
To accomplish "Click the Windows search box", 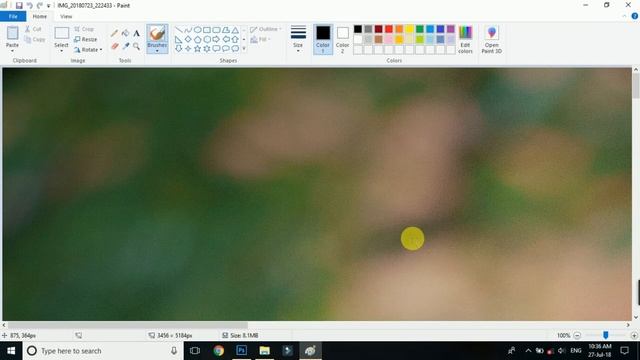I will (102, 351).
